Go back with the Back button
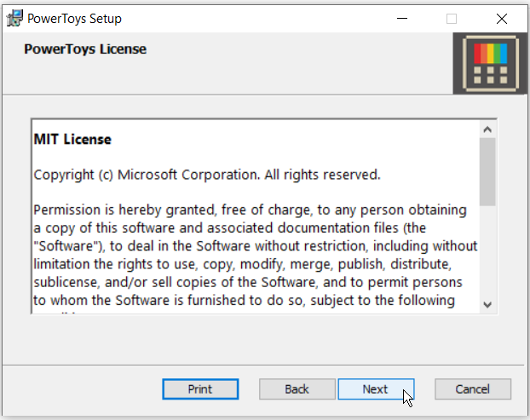The image size is (530, 420). pyautogui.click(x=297, y=389)
